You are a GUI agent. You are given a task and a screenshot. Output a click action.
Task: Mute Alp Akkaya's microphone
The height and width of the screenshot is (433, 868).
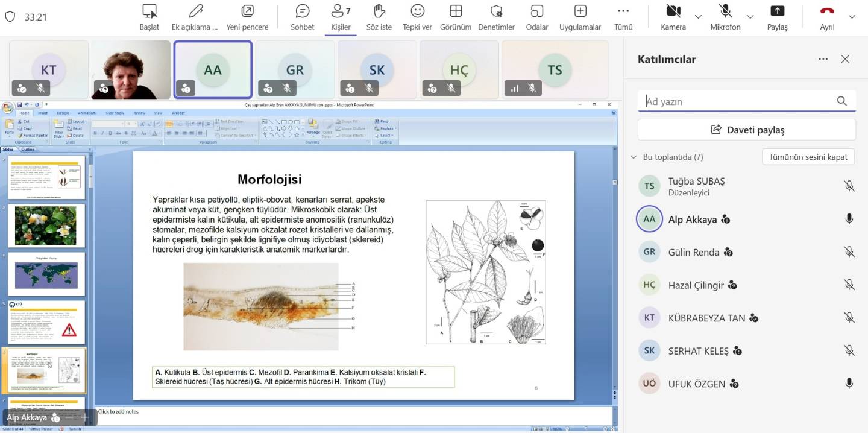pos(849,219)
